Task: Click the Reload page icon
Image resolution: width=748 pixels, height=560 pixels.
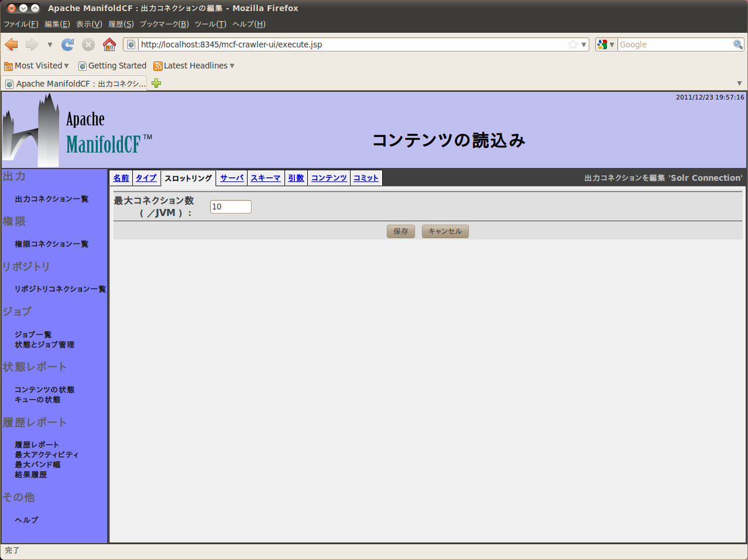Action: pos(68,44)
